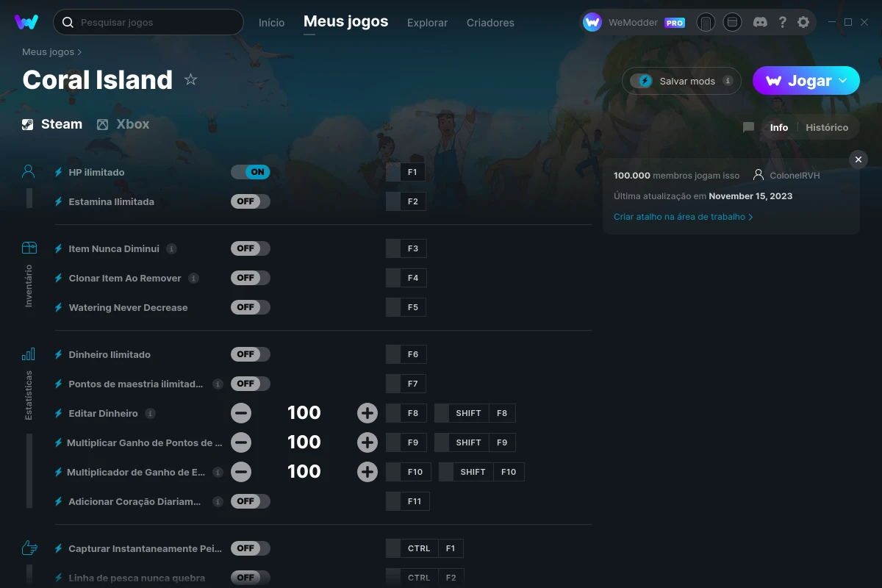Change the F5 hotkey for Watering Never Decrease
882x588 pixels.
[x=406, y=307]
